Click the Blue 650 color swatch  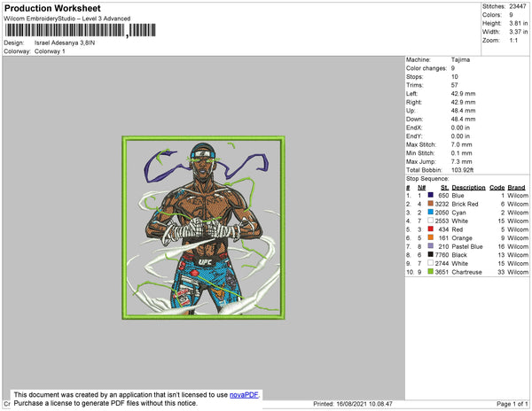coord(431,195)
